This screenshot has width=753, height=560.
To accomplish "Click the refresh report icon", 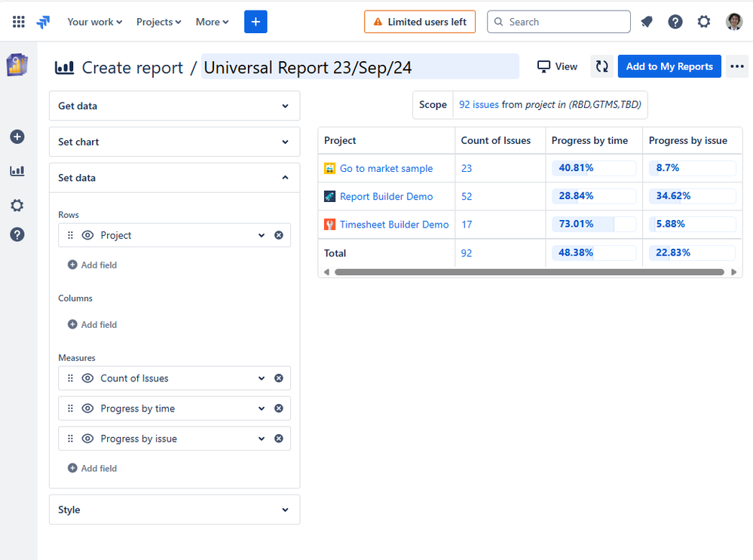I will coord(601,66).
